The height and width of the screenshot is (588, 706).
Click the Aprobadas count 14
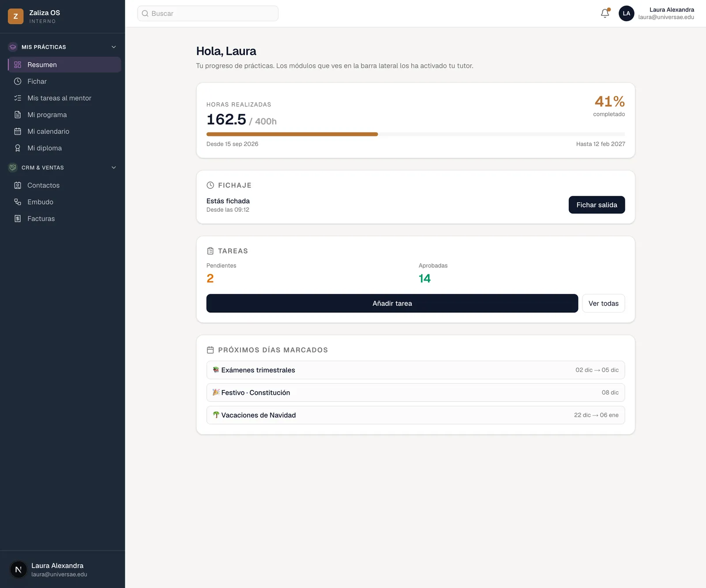(424, 278)
